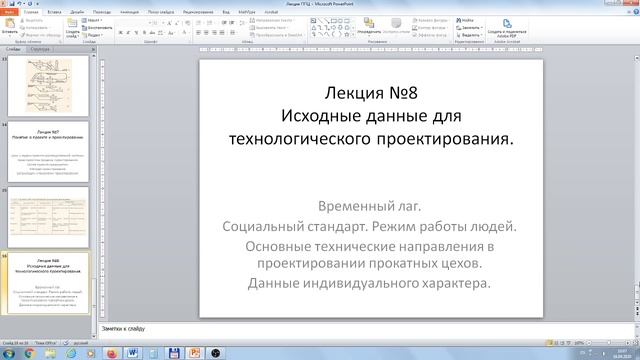Viewport: 640px width, 360px height.
Task: Click subtitle line 'Временный лаг.'
Action: click(x=369, y=206)
